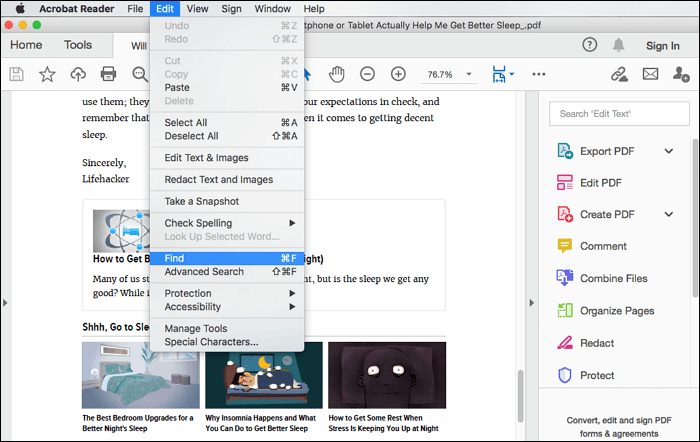Open the zoom percentage dropdown arrow
This screenshot has height=442, width=700.
pyautogui.click(x=469, y=74)
